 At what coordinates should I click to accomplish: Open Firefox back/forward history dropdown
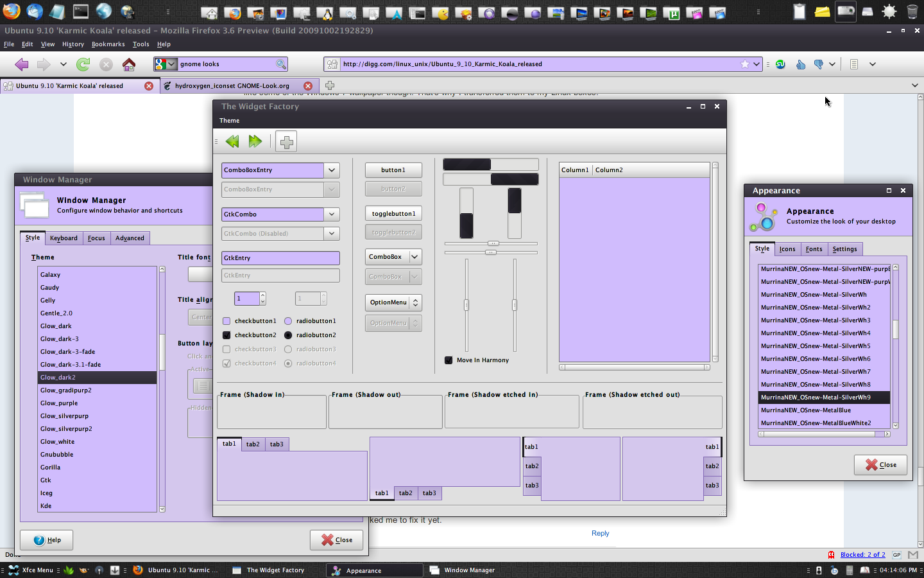click(63, 64)
